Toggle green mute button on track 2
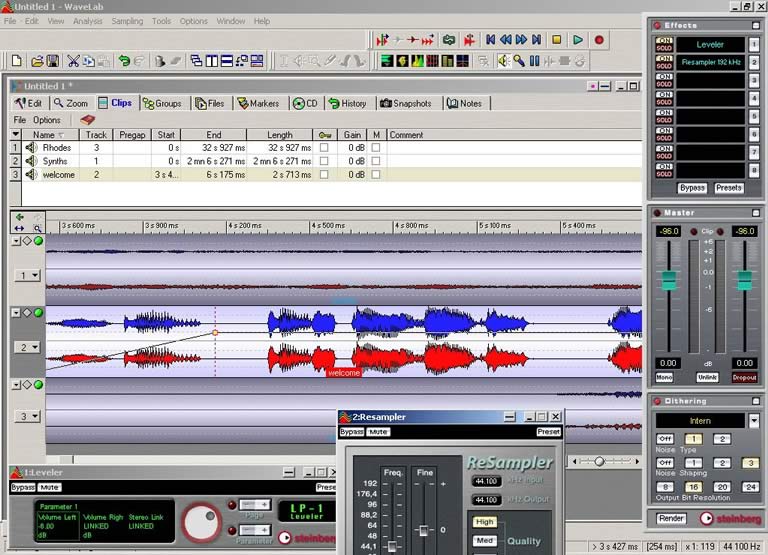The width and height of the screenshot is (768, 555). (38, 313)
